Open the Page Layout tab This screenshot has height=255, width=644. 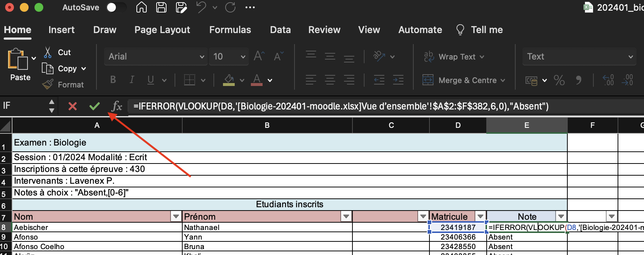pyautogui.click(x=162, y=30)
